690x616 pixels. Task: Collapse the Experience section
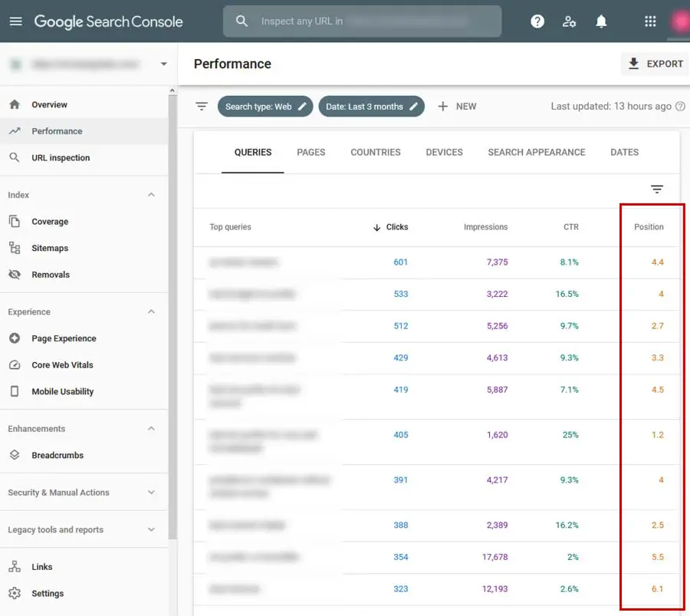tap(151, 311)
